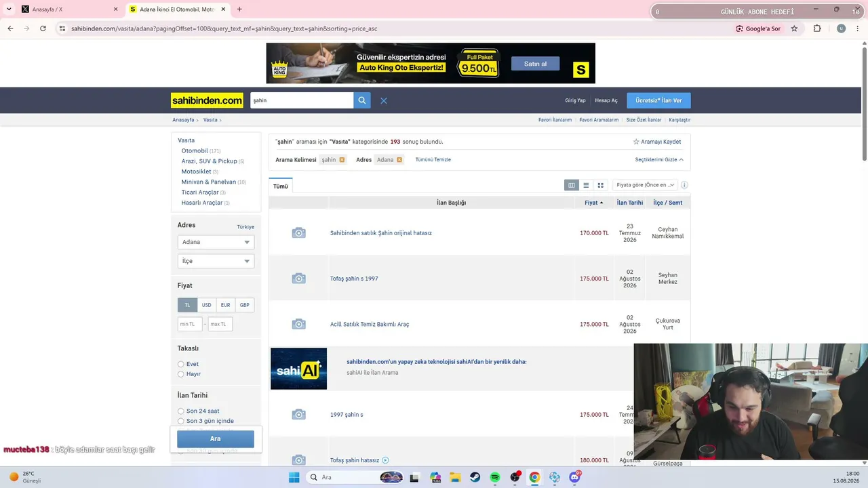Image resolution: width=868 pixels, height=488 pixels.
Task: Click the sorting info icon
Action: pos(684,185)
